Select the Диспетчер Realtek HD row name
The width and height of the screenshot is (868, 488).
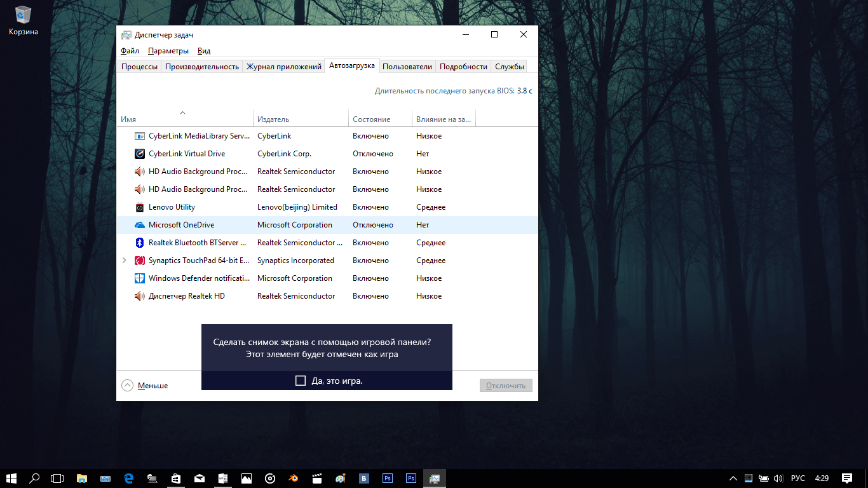coord(187,296)
